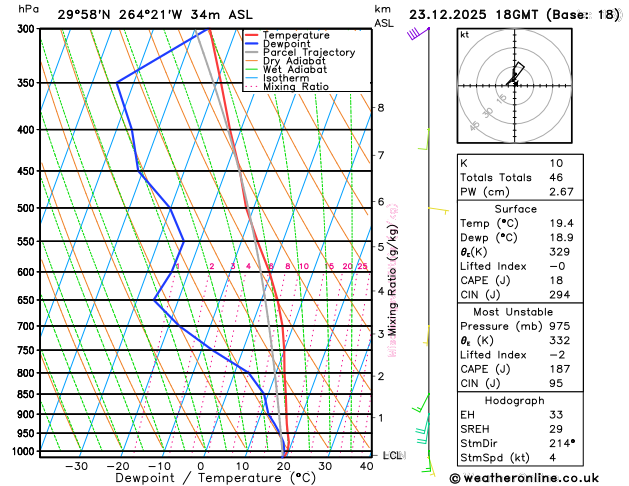
Task: Click the Surface CAPE value 18
Action: (556, 281)
